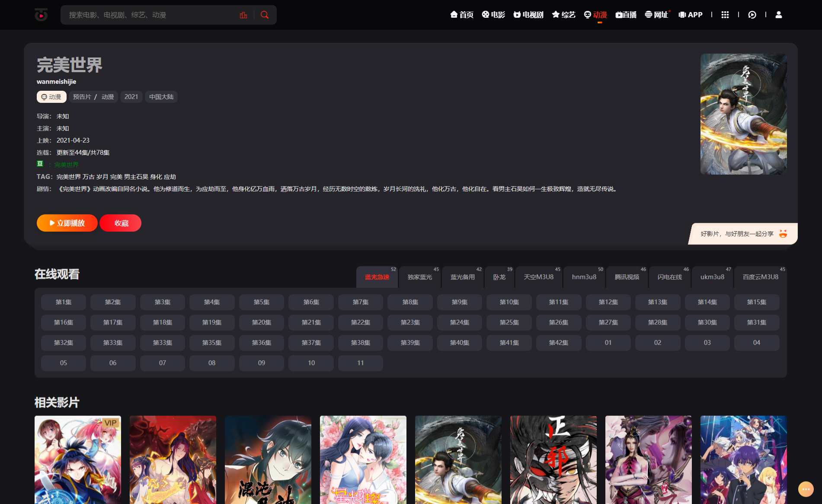822x504 pixels.
Task: Click the red 收藏 favorite button
Action: pos(121,223)
